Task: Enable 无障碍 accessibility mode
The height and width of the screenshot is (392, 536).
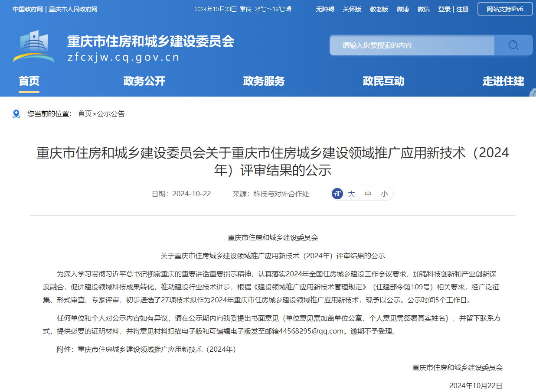Action: (x=325, y=9)
